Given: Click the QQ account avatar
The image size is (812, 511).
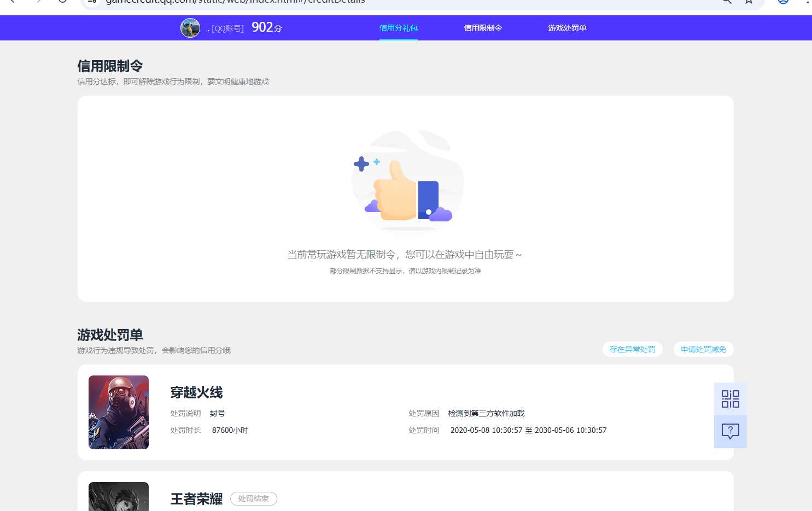Looking at the screenshot, I should coord(190,27).
